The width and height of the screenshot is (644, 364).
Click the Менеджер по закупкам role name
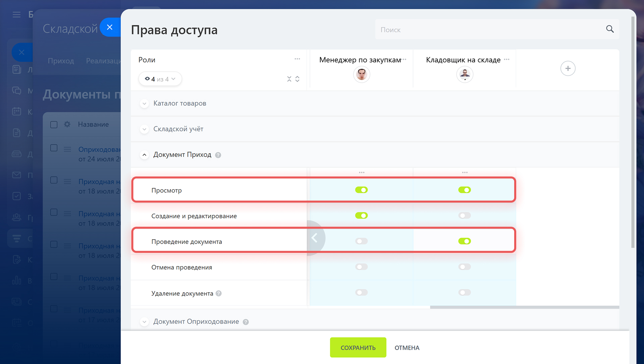pyautogui.click(x=360, y=60)
